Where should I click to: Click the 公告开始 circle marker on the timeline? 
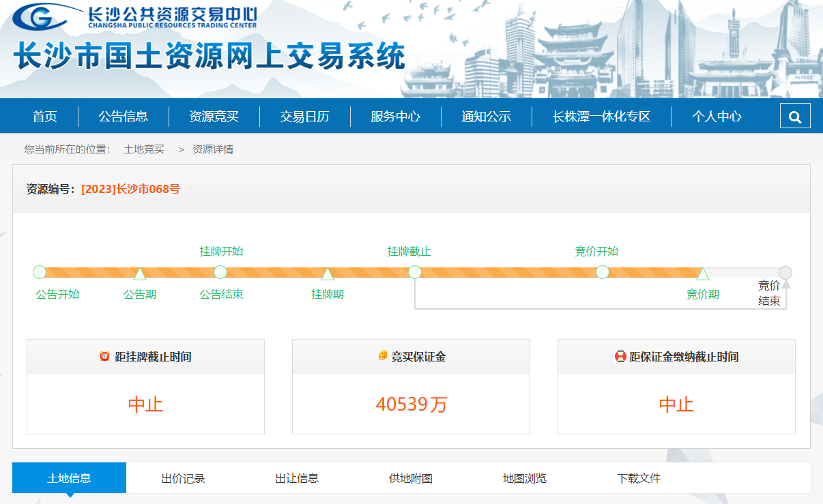(40, 272)
